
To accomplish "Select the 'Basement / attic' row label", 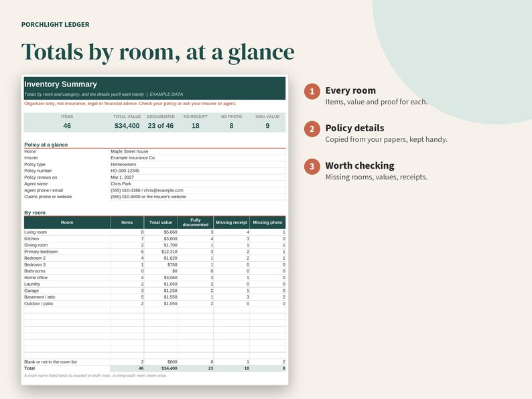I will click(40, 297).
